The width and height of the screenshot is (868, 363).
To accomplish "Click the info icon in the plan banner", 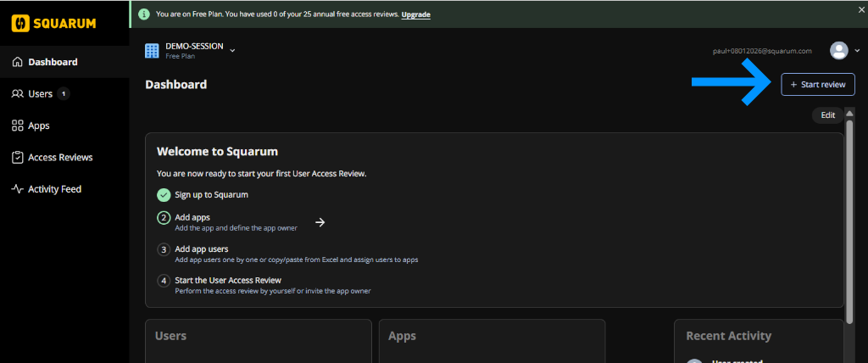I will (144, 14).
